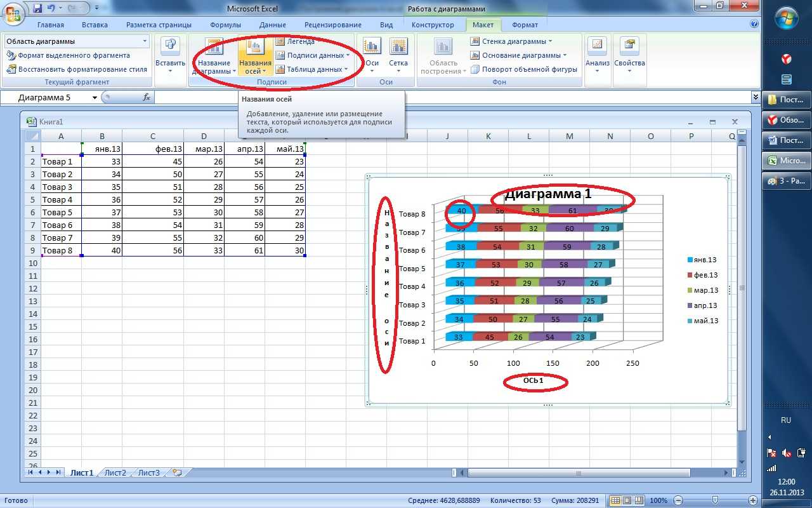The image size is (812, 508).
Task: Switch to Page Layout view in status bar
Action: [x=627, y=500]
